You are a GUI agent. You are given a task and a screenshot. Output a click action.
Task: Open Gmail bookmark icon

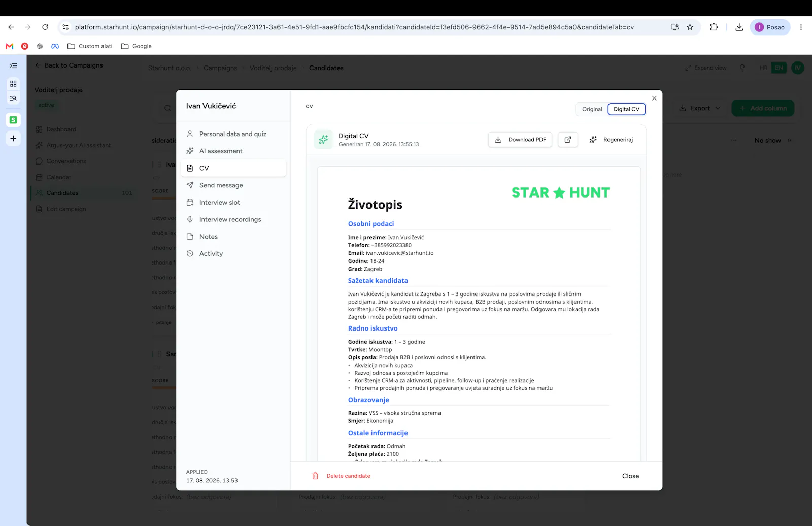(10, 46)
